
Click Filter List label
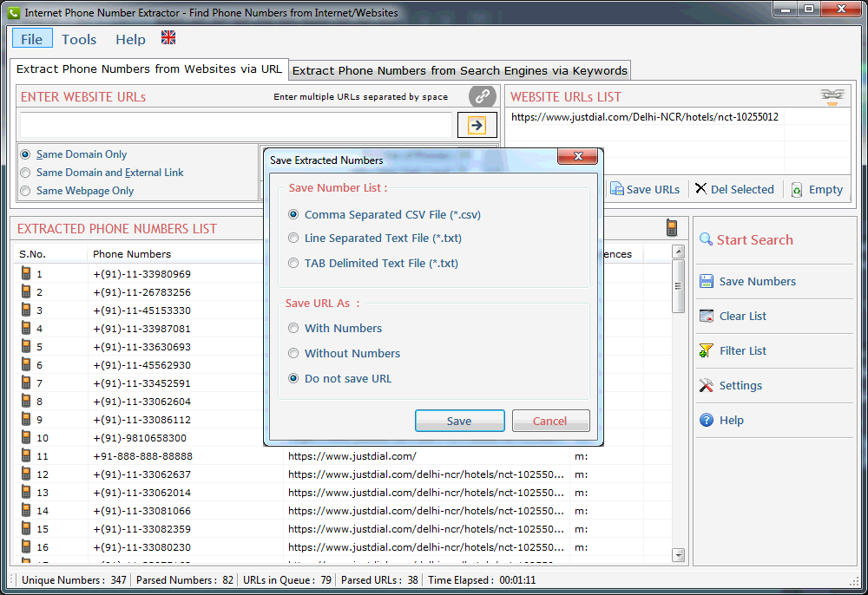coord(742,351)
